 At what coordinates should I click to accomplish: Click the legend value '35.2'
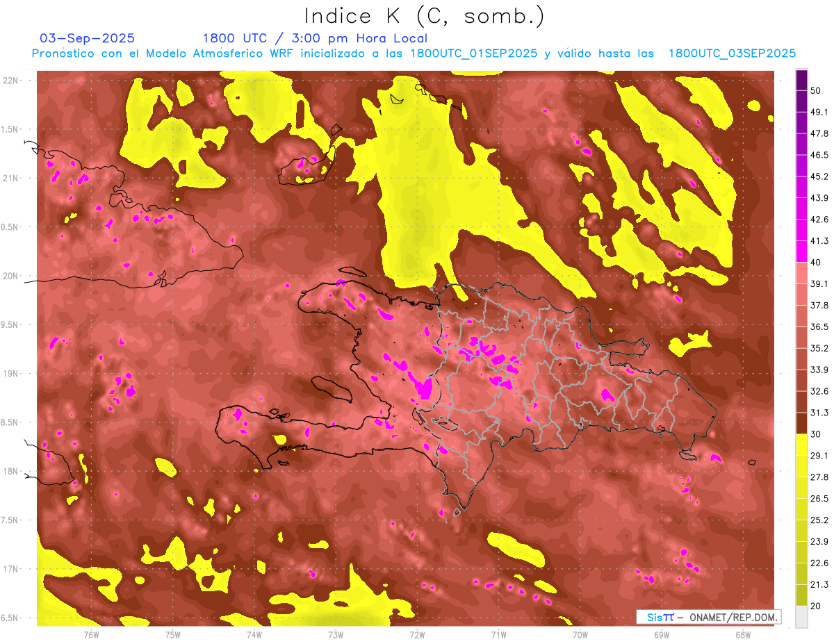[x=819, y=348]
